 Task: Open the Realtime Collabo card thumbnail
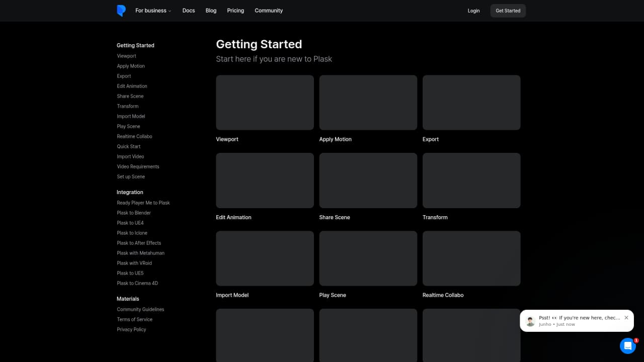pyautogui.click(x=471, y=258)
